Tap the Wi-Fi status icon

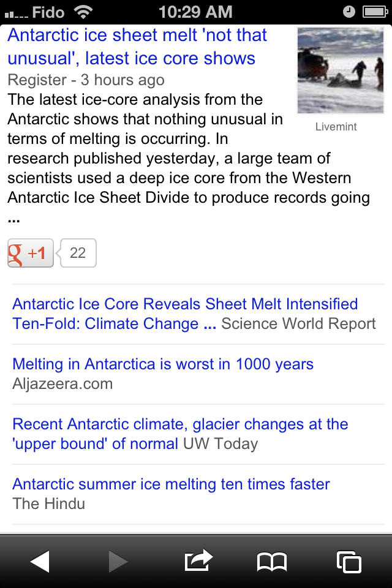coord(82,12)
